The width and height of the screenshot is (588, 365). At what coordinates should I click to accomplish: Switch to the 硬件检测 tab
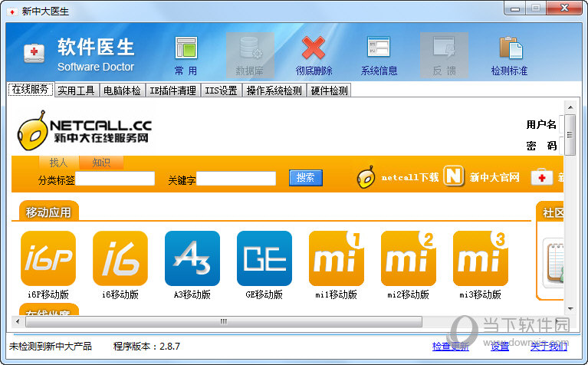[x=329, y=90]
